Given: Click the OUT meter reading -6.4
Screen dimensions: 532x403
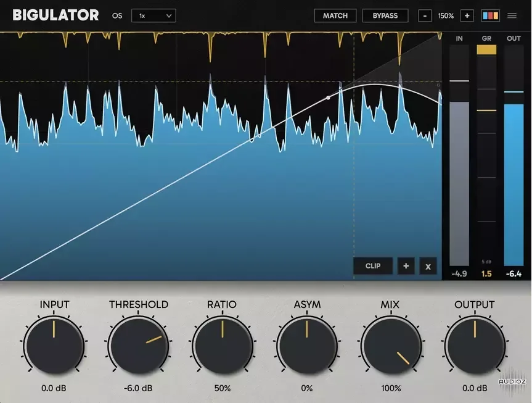Looking at the screenshot, I should coord(514,274).
